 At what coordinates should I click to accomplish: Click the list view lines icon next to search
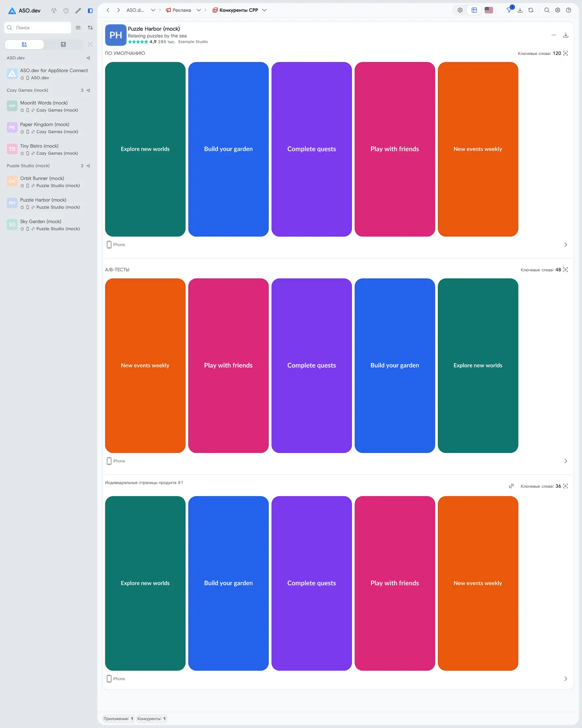pyautogui.click(x=78, y=28)
